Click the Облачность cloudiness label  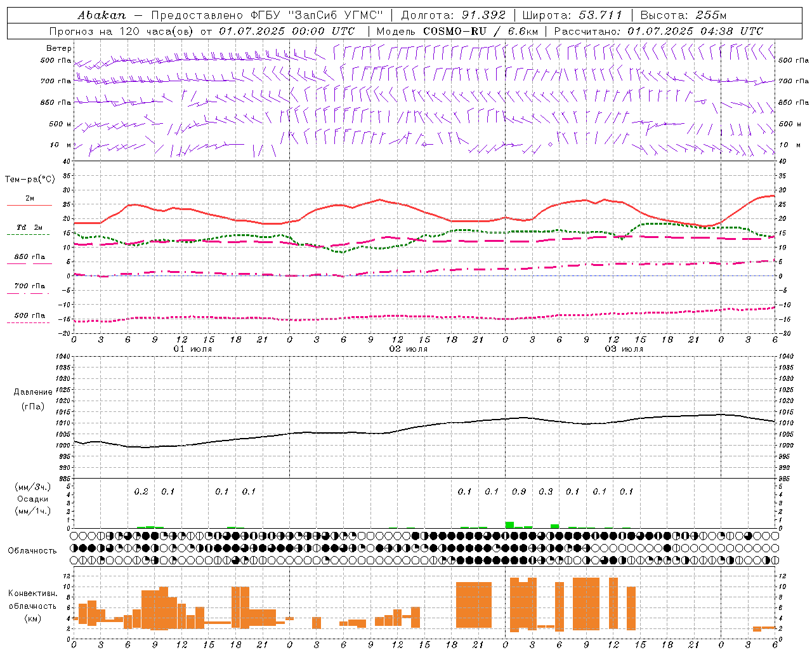click(x=32, y=550)
